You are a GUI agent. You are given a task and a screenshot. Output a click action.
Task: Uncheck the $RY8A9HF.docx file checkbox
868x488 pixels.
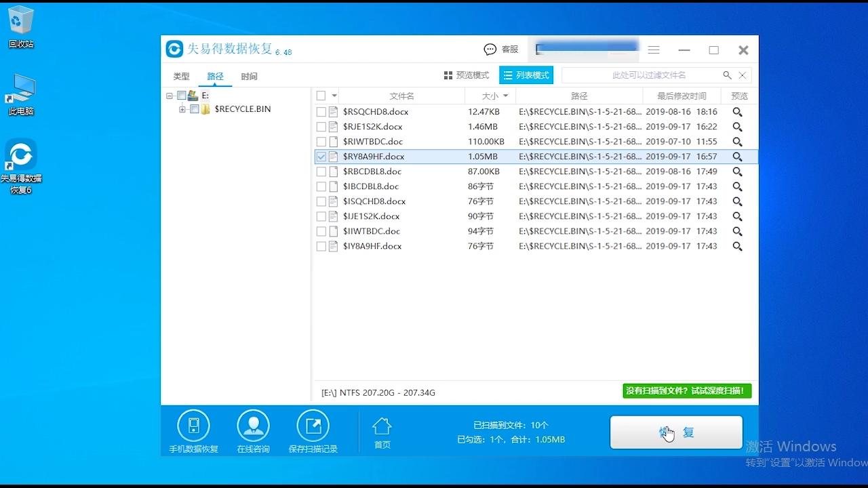tap(320, 157)
